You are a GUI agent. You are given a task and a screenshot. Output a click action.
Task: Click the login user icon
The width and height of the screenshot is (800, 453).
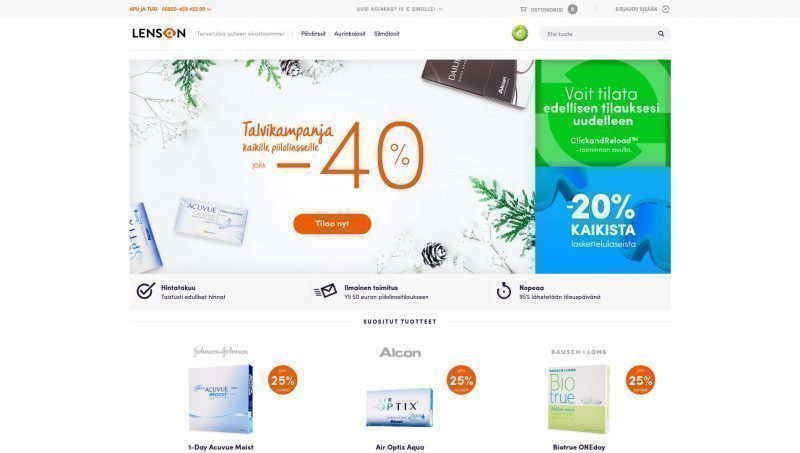click(x=665, y=9)
